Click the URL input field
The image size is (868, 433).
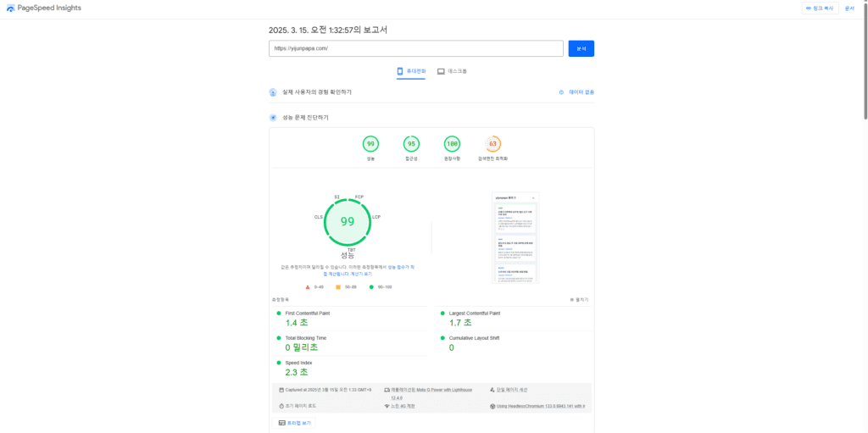[x=416, y=48]
